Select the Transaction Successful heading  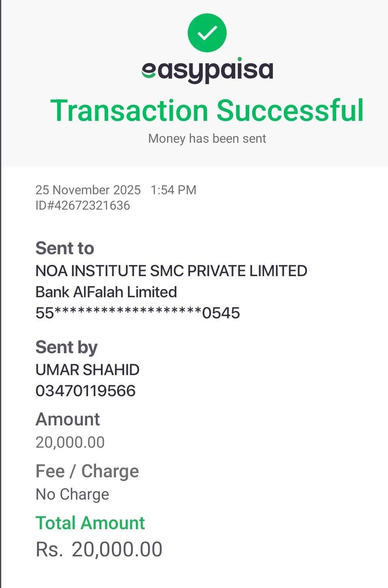pos(207,110)
